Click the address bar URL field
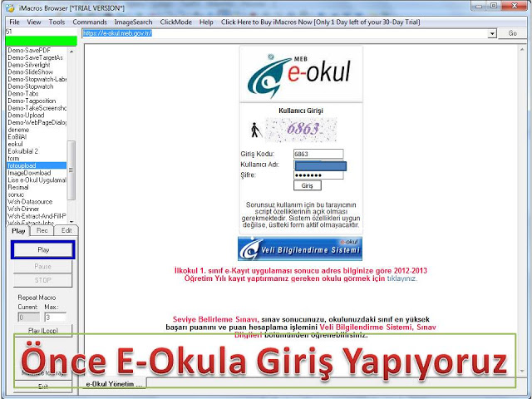 (x=284, y=33)
